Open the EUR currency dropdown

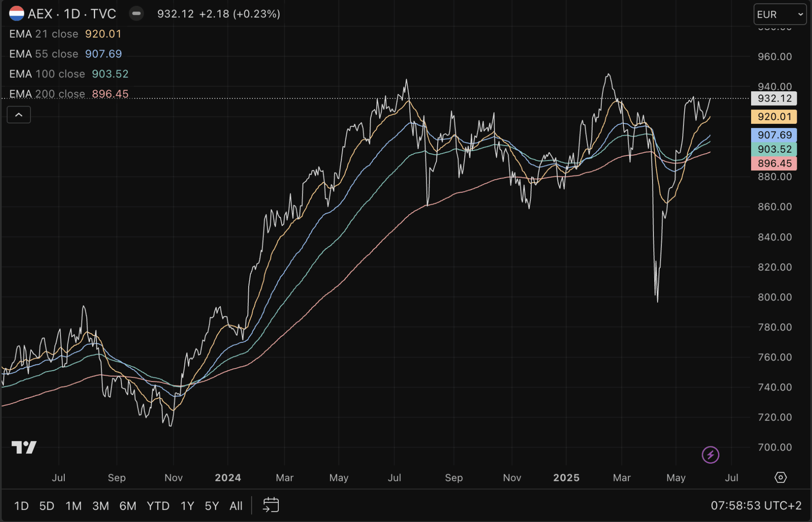(x=779, y=14)
